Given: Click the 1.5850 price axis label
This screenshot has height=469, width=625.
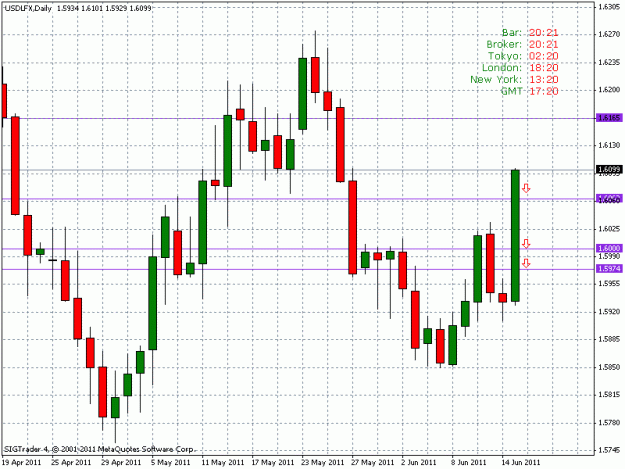Looking at the screenshot, I should (610, 367).
